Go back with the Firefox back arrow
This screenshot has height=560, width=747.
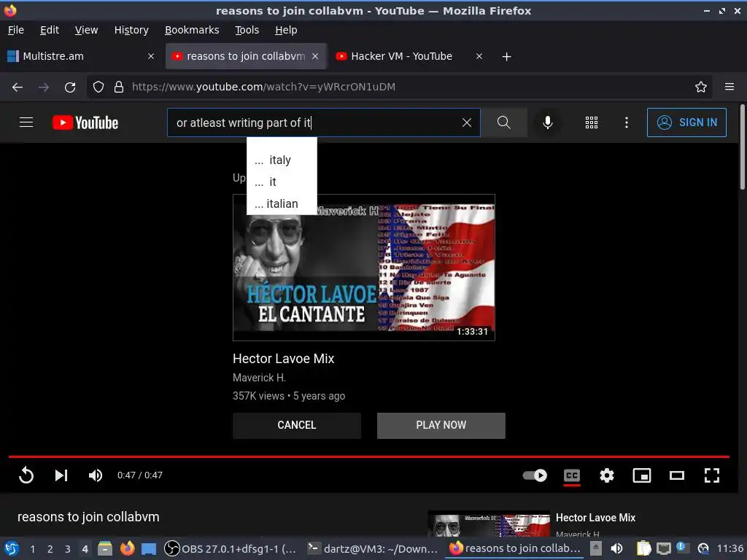[18, 87]
